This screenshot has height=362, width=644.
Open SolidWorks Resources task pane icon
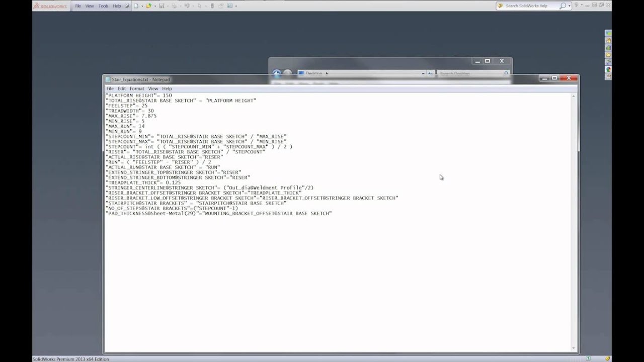(608, 40)
